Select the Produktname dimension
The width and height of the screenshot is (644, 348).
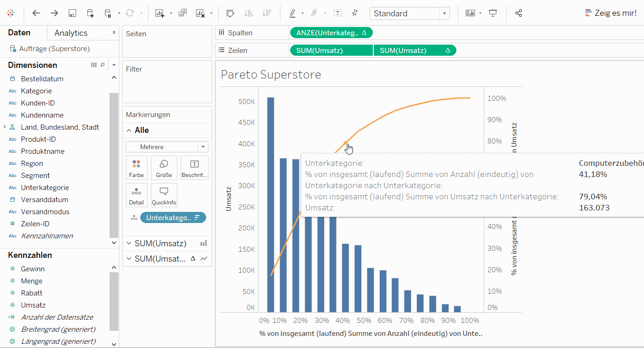[43, 151]
